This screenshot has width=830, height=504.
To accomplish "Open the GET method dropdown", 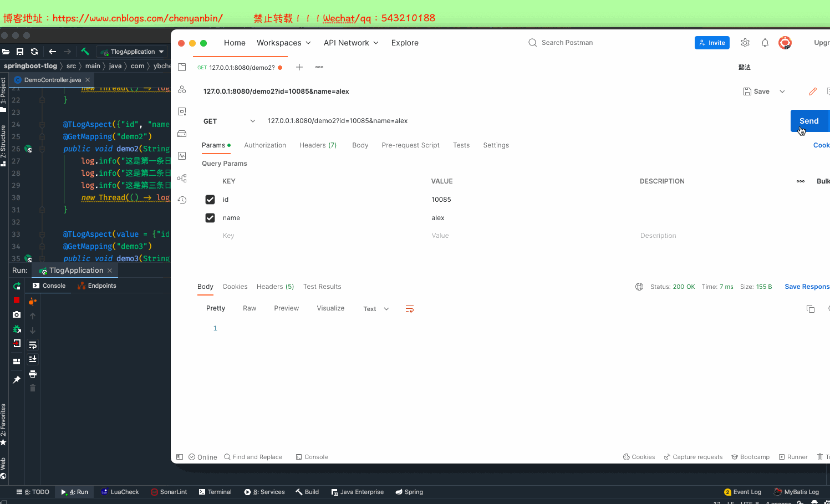I will [x=230, y=121].
